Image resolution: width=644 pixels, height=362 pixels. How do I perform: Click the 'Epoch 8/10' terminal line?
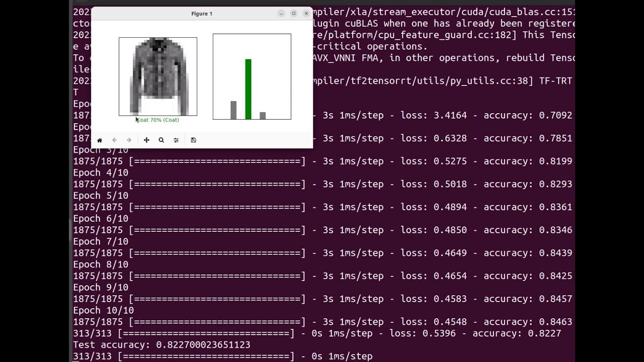(101, 264)
